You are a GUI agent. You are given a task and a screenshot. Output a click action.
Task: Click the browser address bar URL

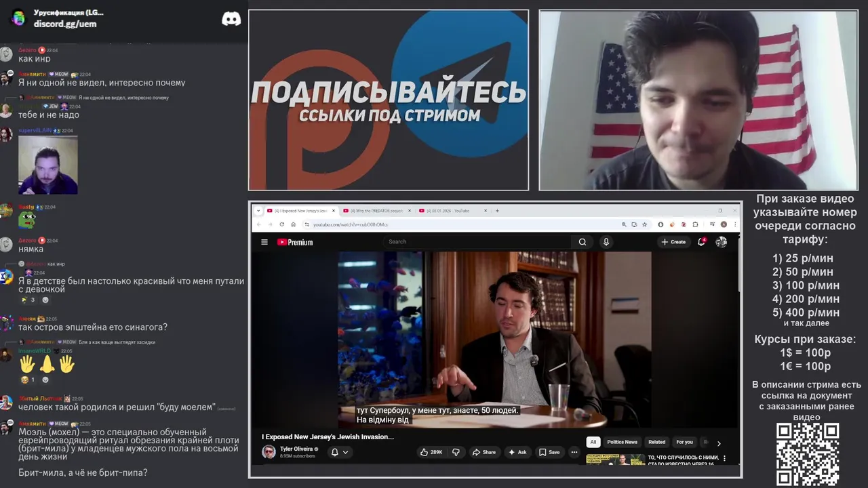coord(351,224)
